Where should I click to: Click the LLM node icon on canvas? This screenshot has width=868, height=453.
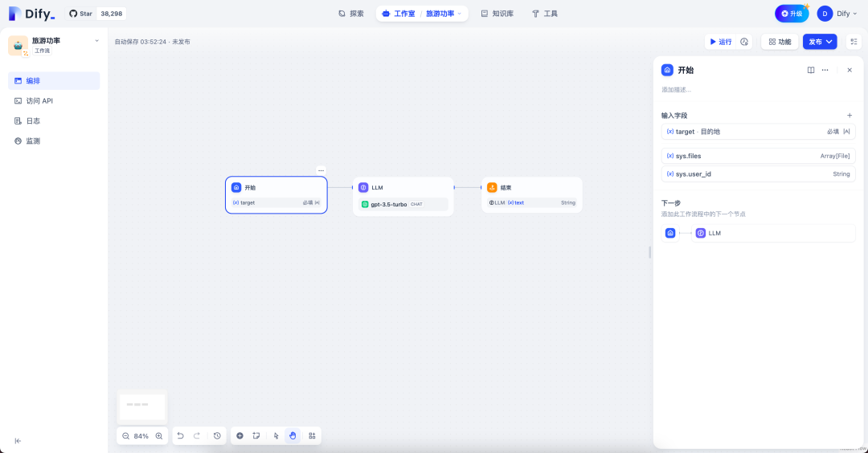(363, 187)
